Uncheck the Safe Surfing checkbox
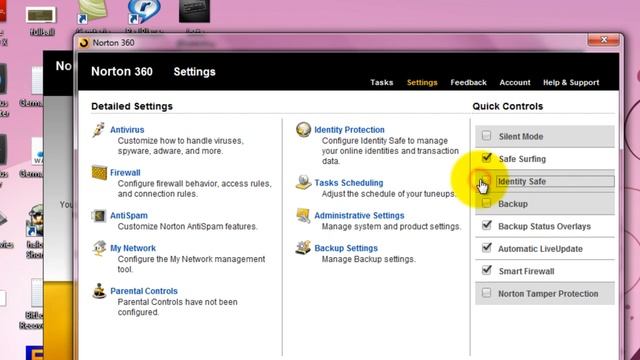Viewport: 640px width, 360px height. pyautogui.click(x=486, y=158)
